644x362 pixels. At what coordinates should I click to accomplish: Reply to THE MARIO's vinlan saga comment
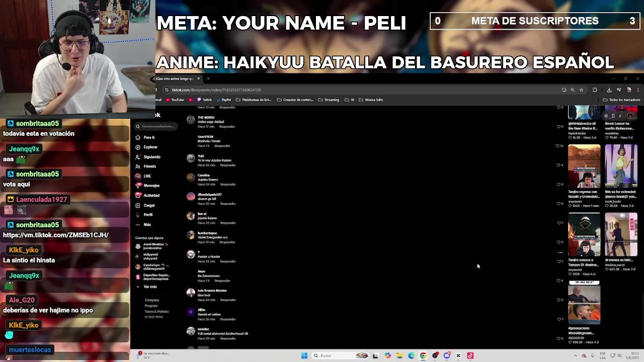tap(227, 127)
